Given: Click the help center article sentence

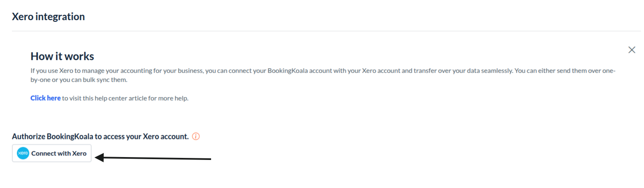Looking at the screenshot, I should 125,98.
